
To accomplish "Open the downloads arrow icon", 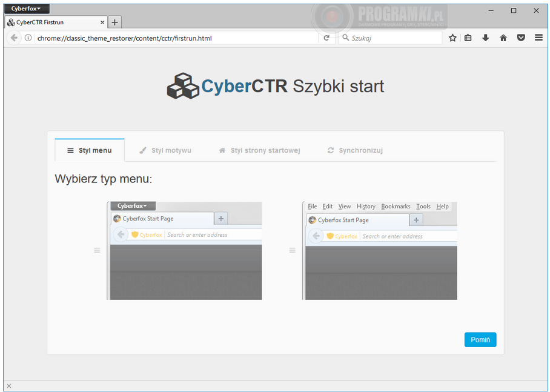I will click(x=485, y=38).
